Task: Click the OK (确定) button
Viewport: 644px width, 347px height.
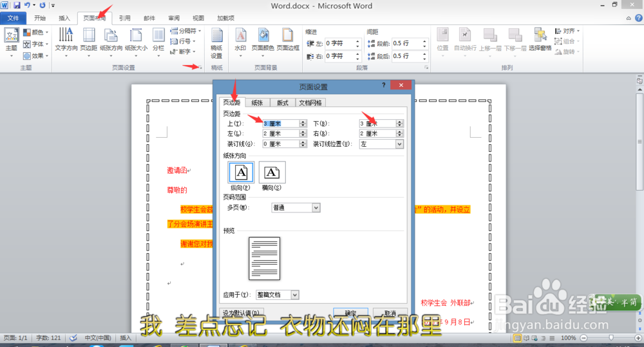Action: coord(350,312)
